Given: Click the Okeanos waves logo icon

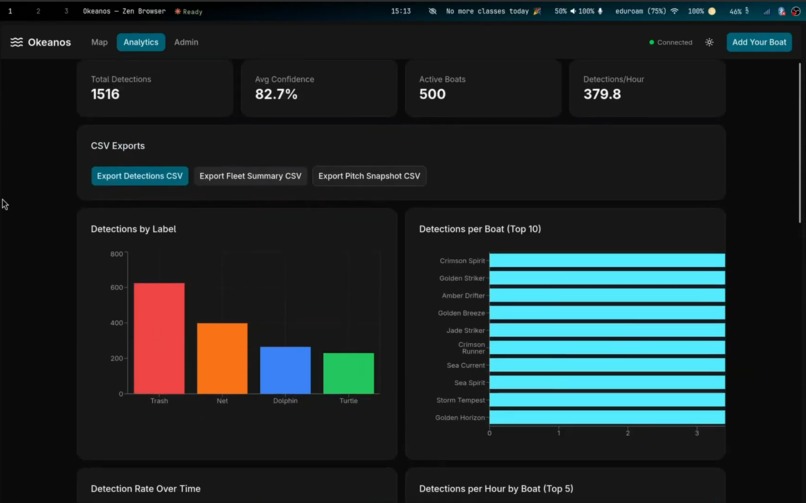Looking at the screenshot, I should click(16, 42).
